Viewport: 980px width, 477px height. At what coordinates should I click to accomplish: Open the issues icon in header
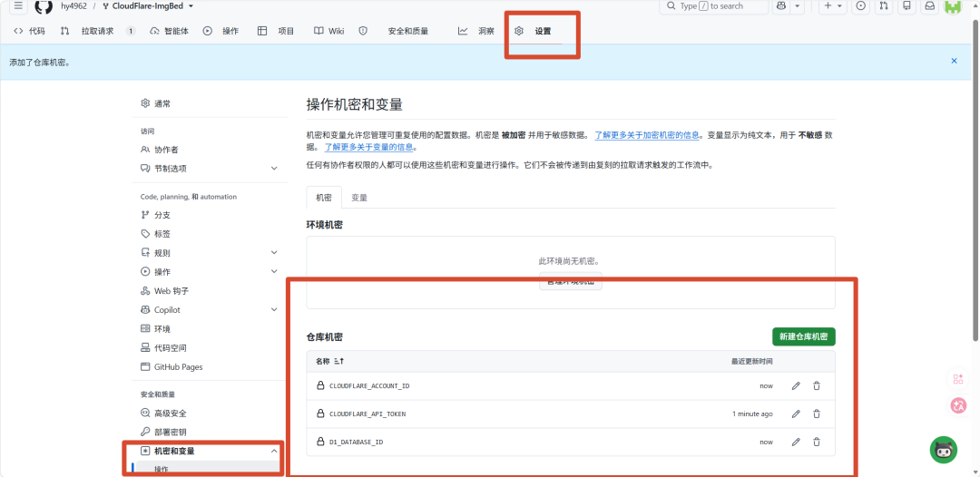861,6
